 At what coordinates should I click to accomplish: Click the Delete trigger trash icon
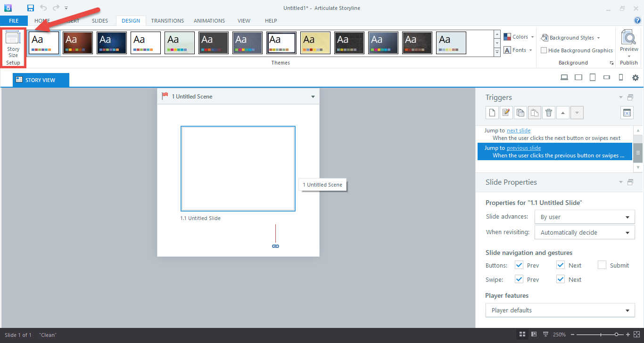[549, 113]
